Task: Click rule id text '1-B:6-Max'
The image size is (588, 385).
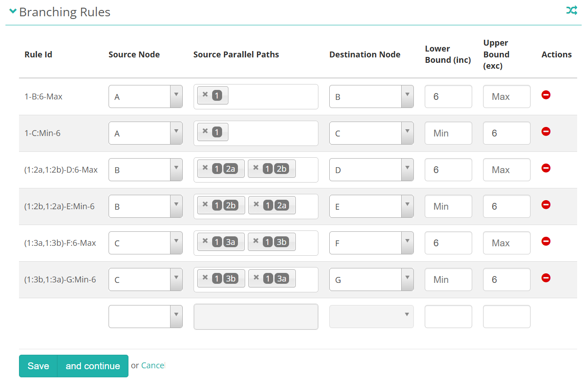Action: click(x=43, y=97)
